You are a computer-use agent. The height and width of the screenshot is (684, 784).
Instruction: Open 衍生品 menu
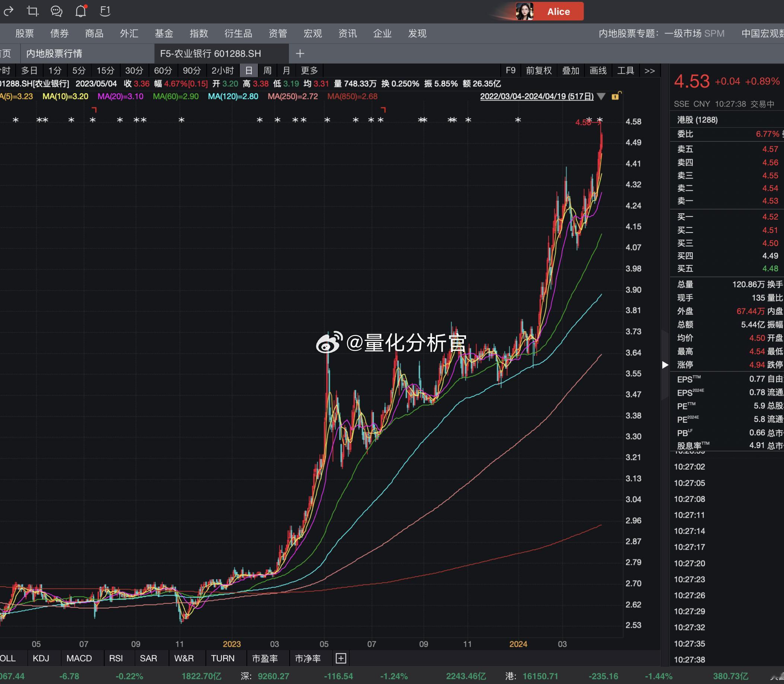click(x=238, y=33)
